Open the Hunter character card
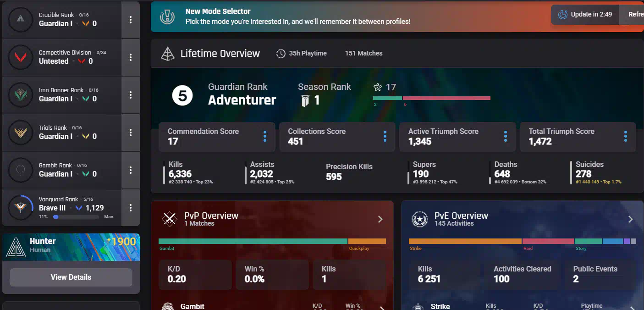 coord(71,247)
